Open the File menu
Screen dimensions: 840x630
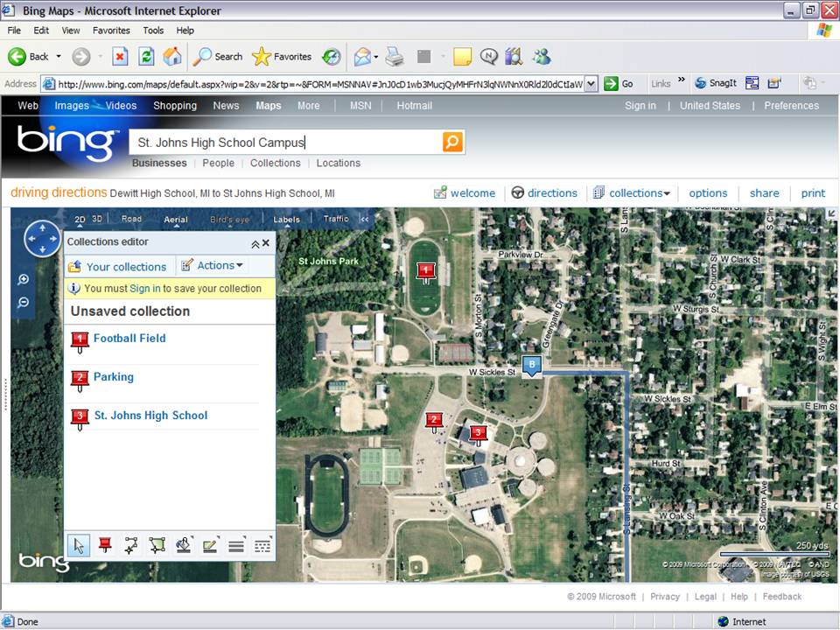[x=14, y=31]
